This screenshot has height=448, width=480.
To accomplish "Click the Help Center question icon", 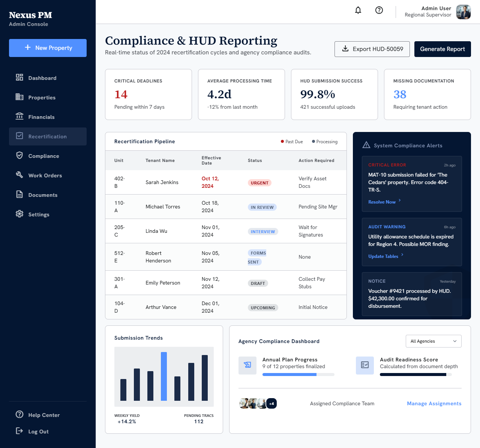I will [x=19, y=414].
